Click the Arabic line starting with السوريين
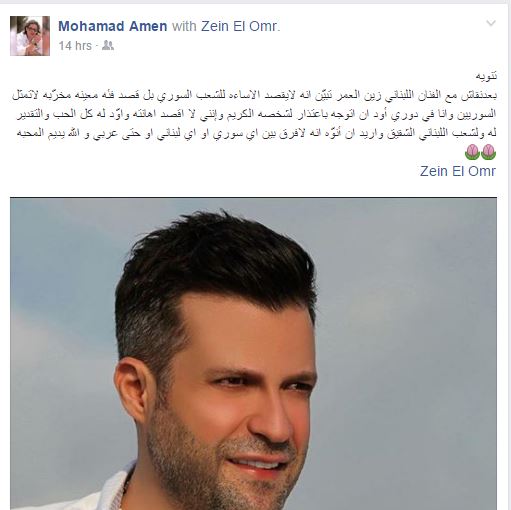 tap(256, 114)
